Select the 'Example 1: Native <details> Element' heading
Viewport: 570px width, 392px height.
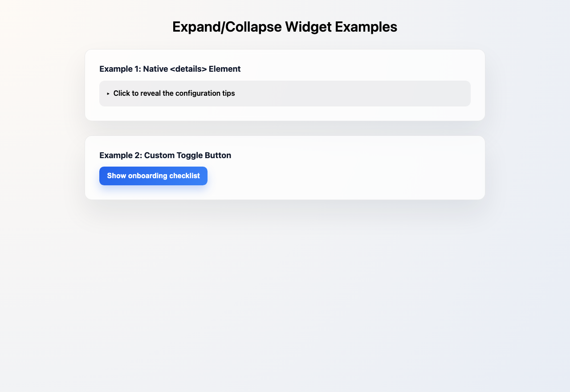(171, 69)
